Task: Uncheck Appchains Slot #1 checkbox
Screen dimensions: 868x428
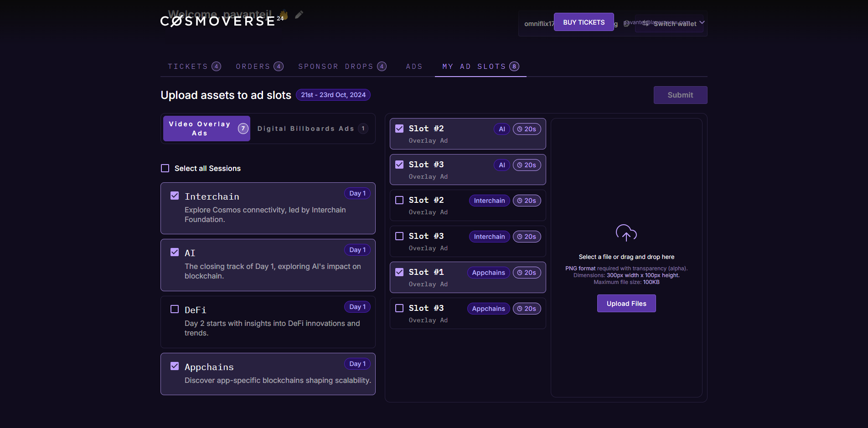Action: (x=399, y=272)
